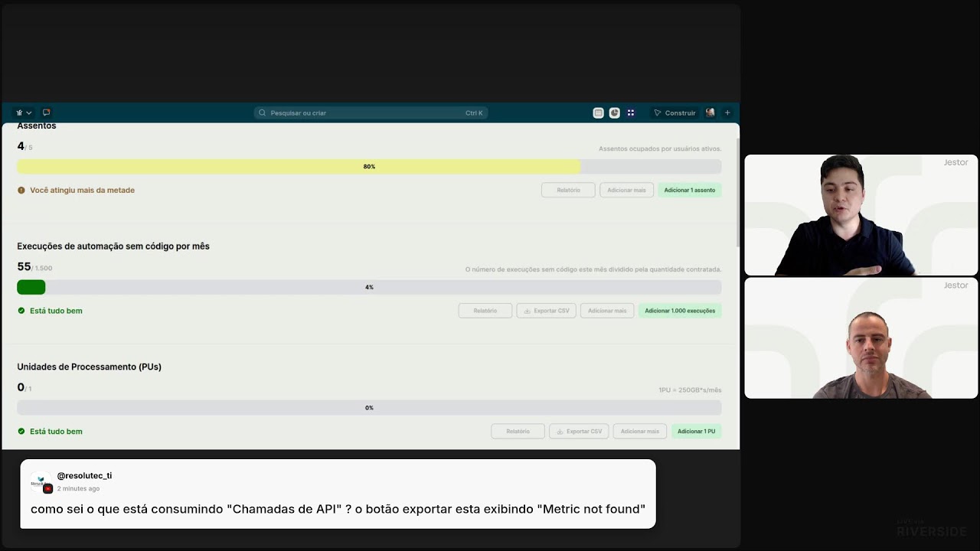
Task: Click the '55' executions count value
Action: [24, 266]
